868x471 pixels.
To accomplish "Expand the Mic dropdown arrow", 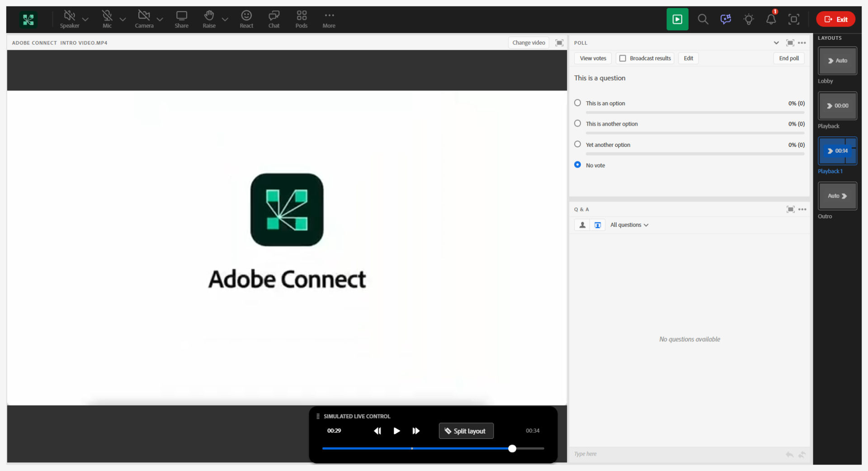I will coord(123,19).
